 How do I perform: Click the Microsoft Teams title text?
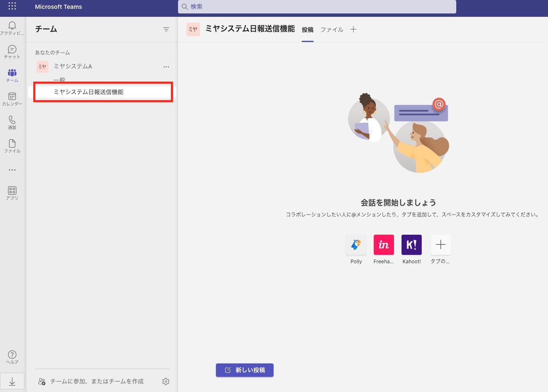point(59,7)
